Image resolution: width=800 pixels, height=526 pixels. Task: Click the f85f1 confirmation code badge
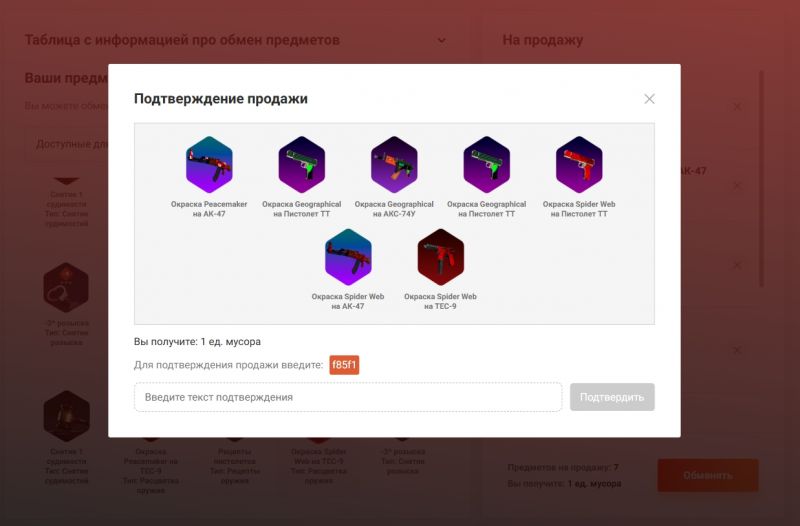344,365
